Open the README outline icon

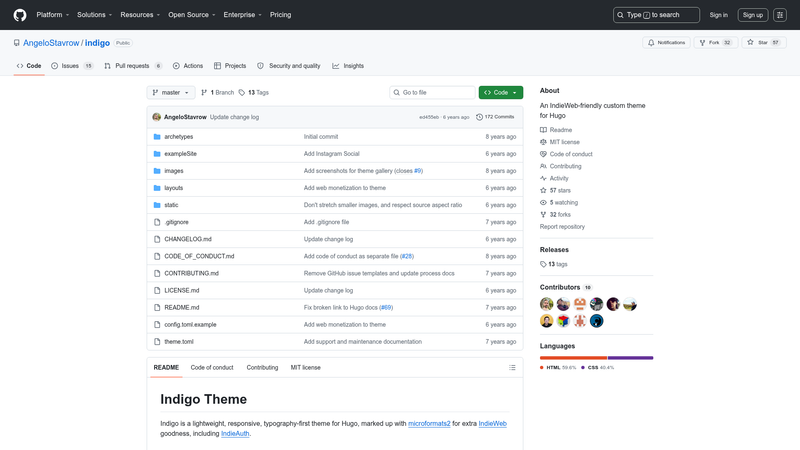point(512,367)
